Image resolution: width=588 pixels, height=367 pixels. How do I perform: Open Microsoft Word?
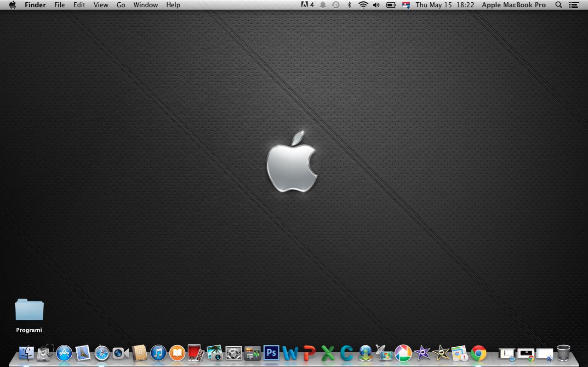point(291,354)
